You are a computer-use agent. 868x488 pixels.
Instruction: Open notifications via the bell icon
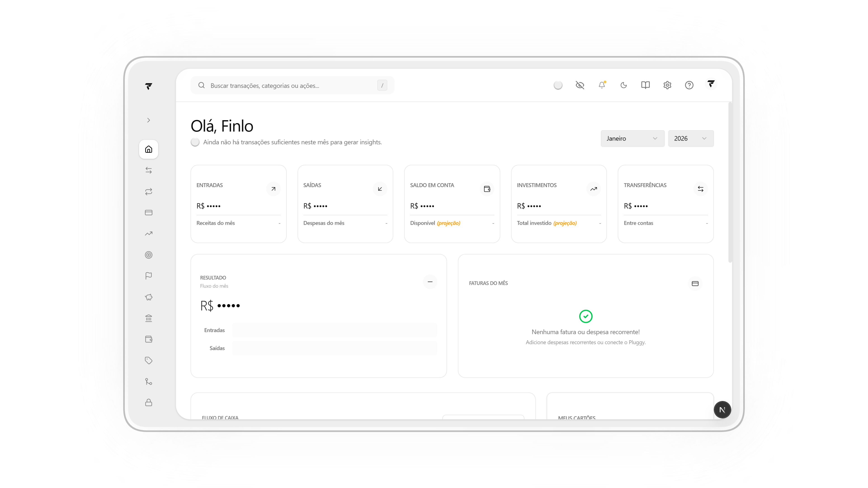tap(602, 85)
